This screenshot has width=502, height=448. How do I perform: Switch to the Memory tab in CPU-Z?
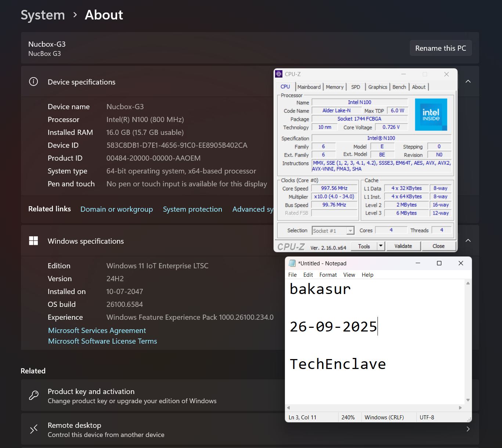coord(335,87)
